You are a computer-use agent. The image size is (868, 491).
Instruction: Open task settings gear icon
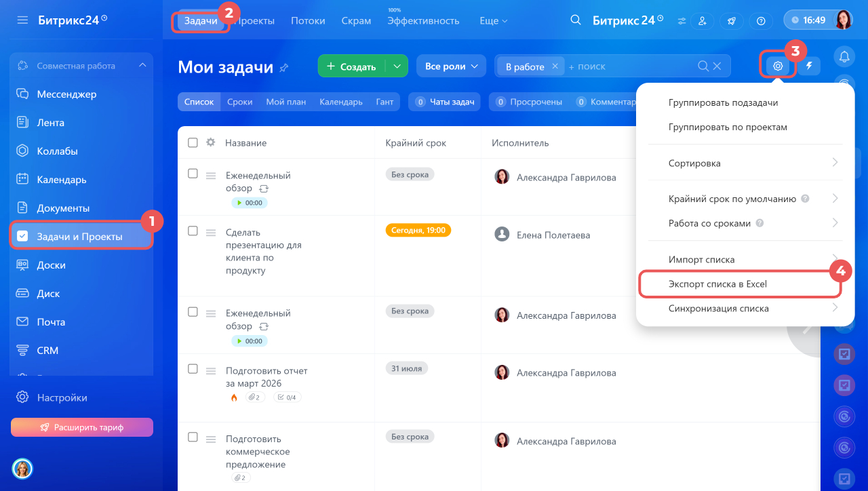coord(778,66)
